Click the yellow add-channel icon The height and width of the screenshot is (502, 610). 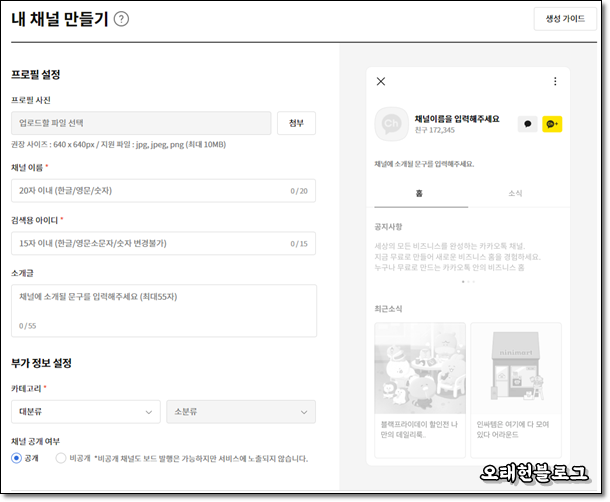point(552,124)
